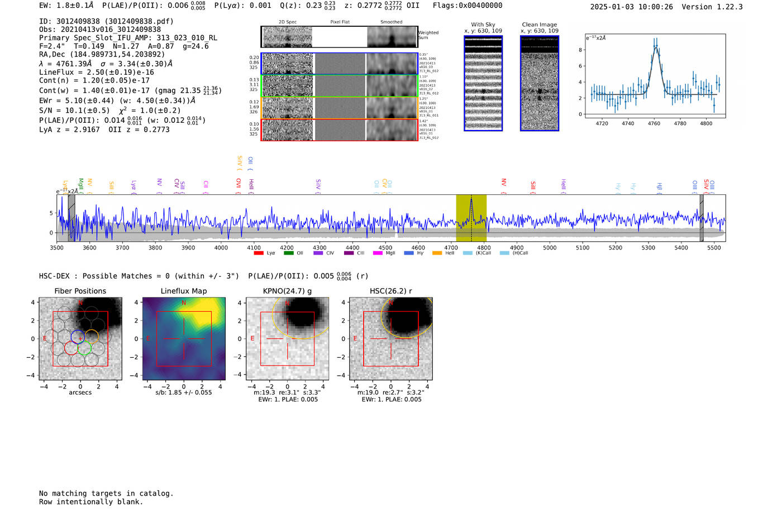Open the With Sky image cutout

[483, 83]
